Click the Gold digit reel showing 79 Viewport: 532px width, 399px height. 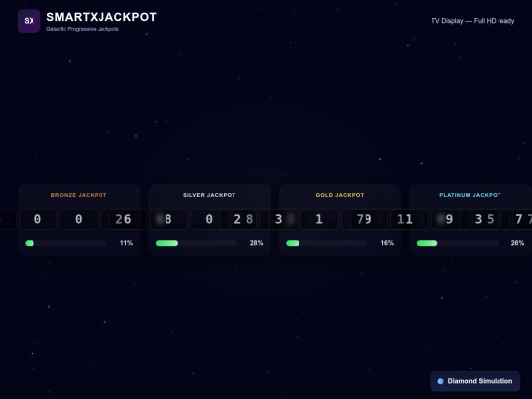(364, 219)
